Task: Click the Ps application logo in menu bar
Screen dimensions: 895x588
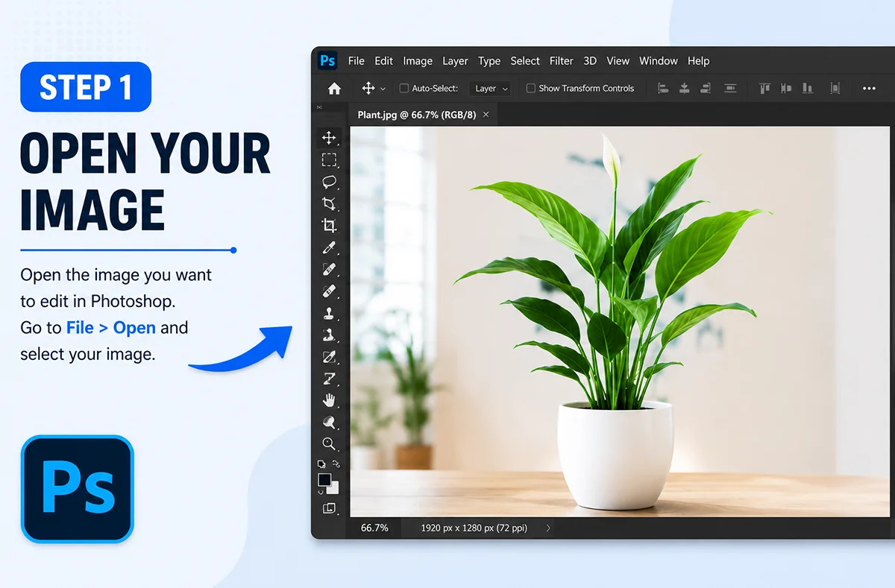Action: click(x=327, y=61)
